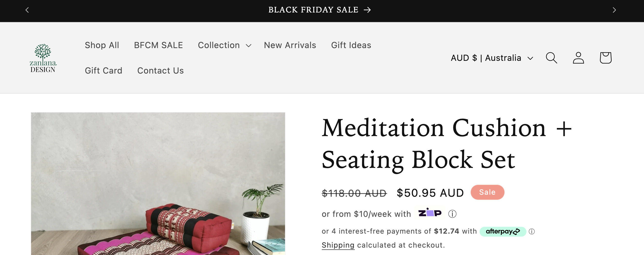The height and width of the screenshot is (255, 644).
Task: Open the Gift Ideas menu item
Action: [351, 45]
